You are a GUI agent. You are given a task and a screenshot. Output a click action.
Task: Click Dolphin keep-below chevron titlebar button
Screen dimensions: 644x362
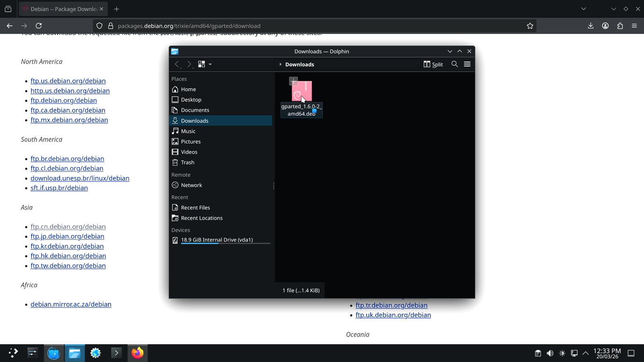[450, 51]
